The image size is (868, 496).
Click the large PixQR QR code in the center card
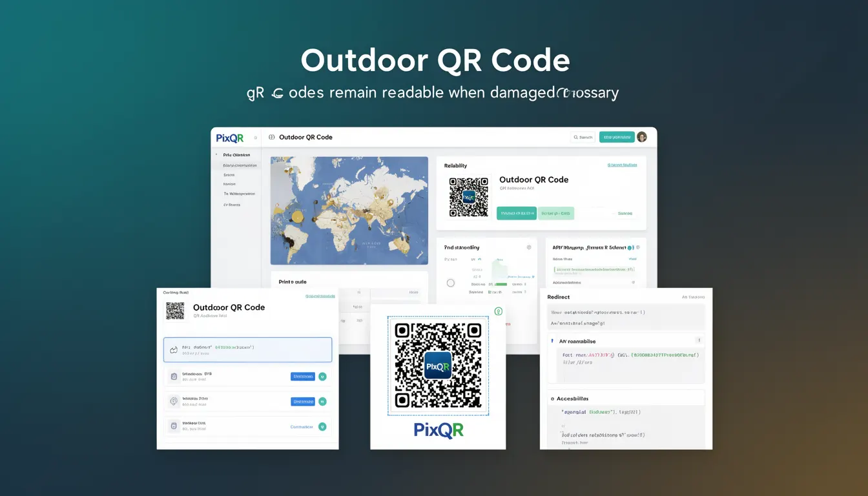tap(439, 366)
